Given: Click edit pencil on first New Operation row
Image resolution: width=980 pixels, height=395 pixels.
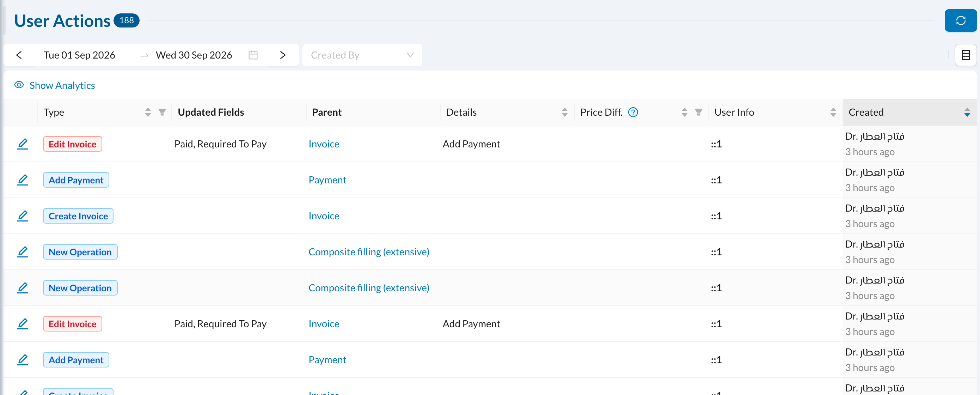Looking at the screenshot, I should tap(23, 252).
